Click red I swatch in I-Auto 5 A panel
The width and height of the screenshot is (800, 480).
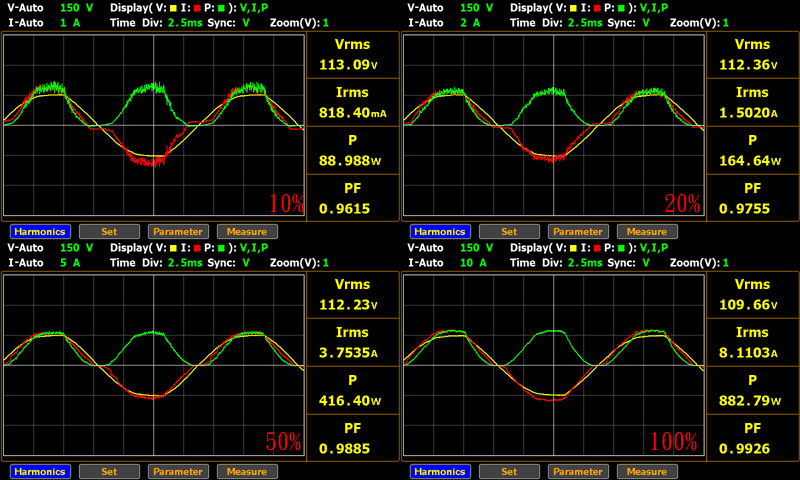[197, 248]
